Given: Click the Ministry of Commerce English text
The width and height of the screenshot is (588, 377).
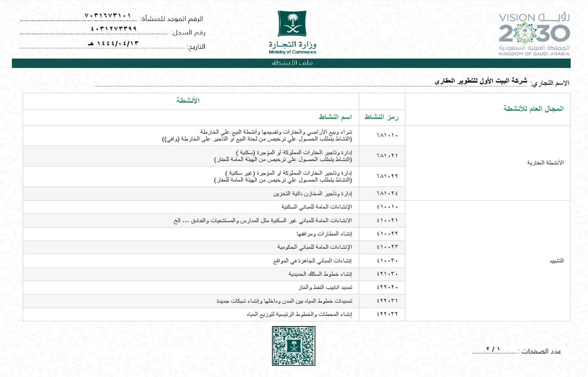Looking at the screenshot, I should (292, 52).
